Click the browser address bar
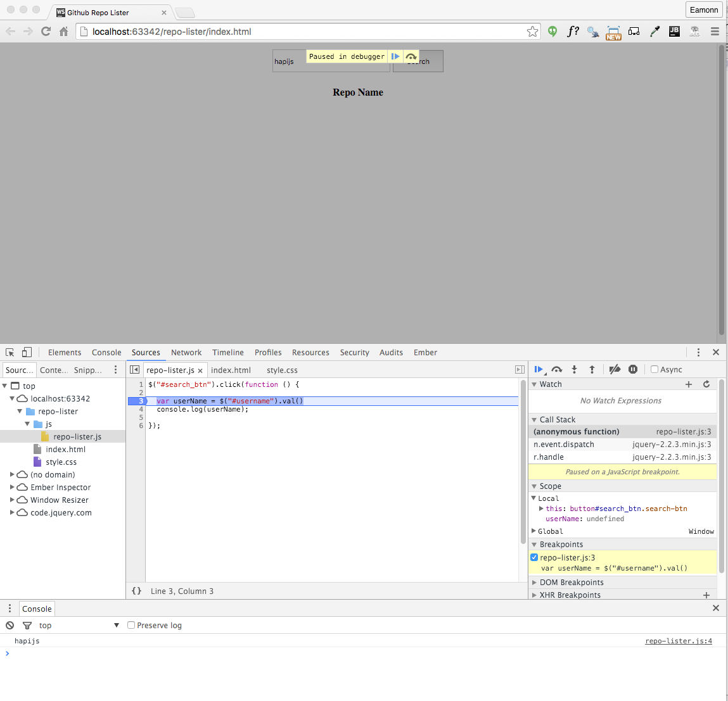 click(304, 32)
